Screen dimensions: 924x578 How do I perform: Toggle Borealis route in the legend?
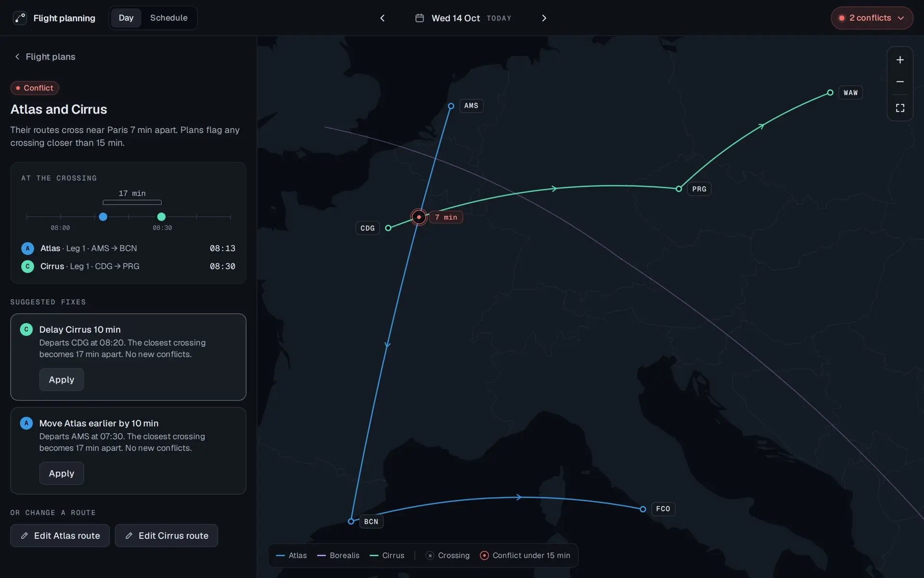(x=338, y=555)
